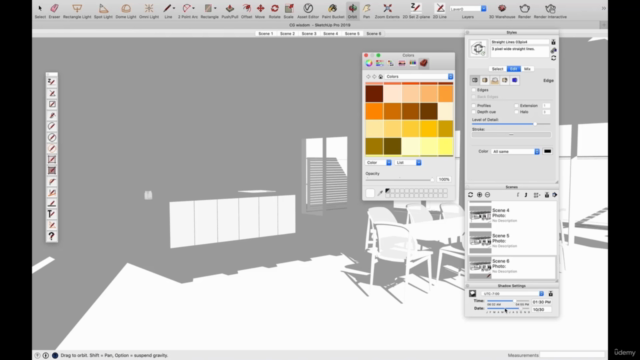The height and width of the screenshot is (360, 640).
Task: Open the Colors palette list dropdown
Action: click(419, 77)
